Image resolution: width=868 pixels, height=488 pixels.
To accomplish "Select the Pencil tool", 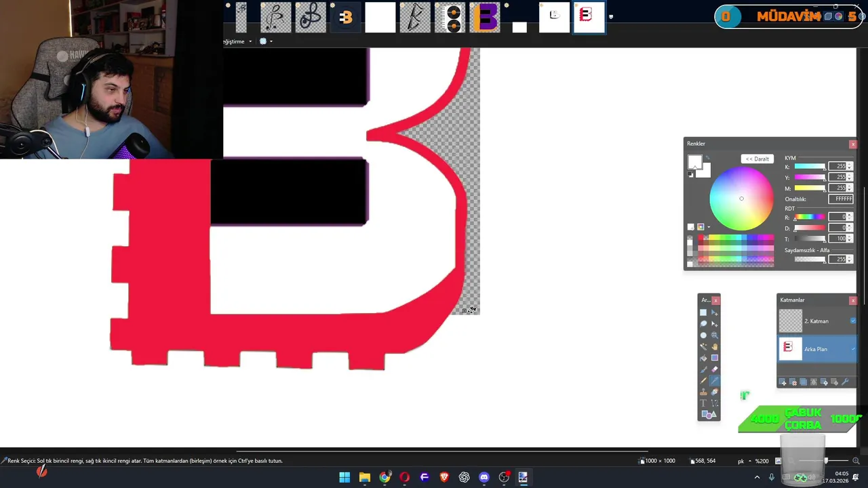I will pyautogui.click(x=703, y=380).
